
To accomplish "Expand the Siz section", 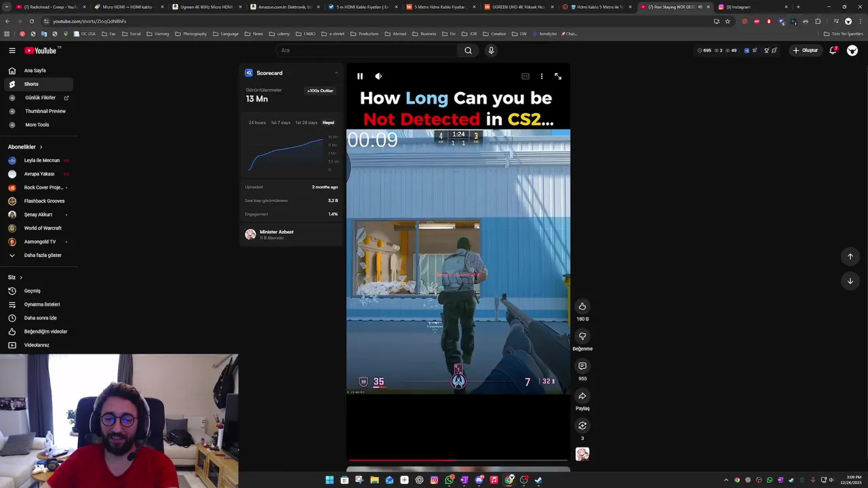I will tap(15, 277).
